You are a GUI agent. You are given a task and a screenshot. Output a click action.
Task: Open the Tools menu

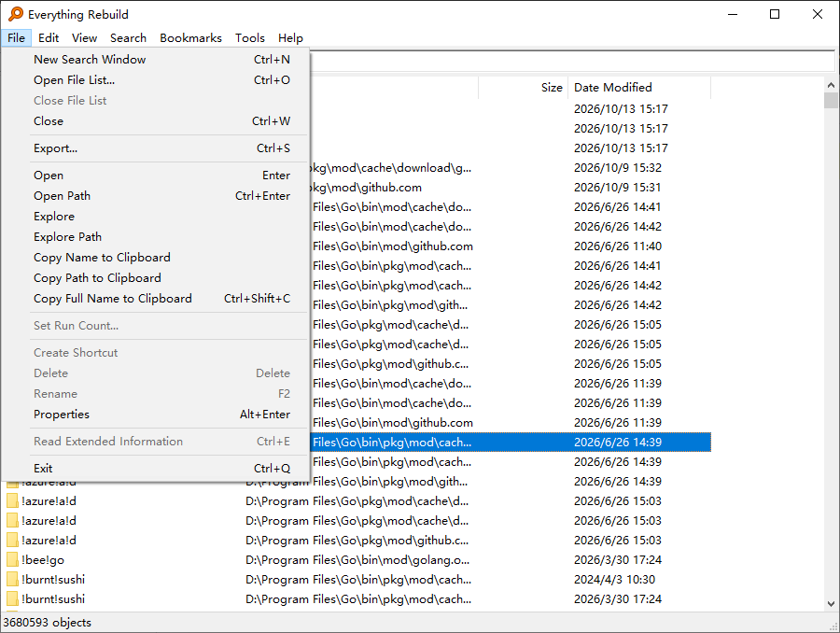click(x=249, y=38)
